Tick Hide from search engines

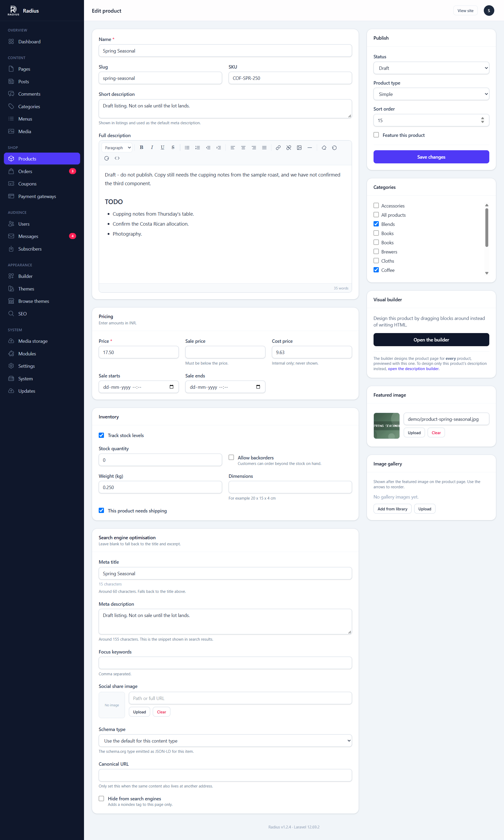[x=101, y=798]
